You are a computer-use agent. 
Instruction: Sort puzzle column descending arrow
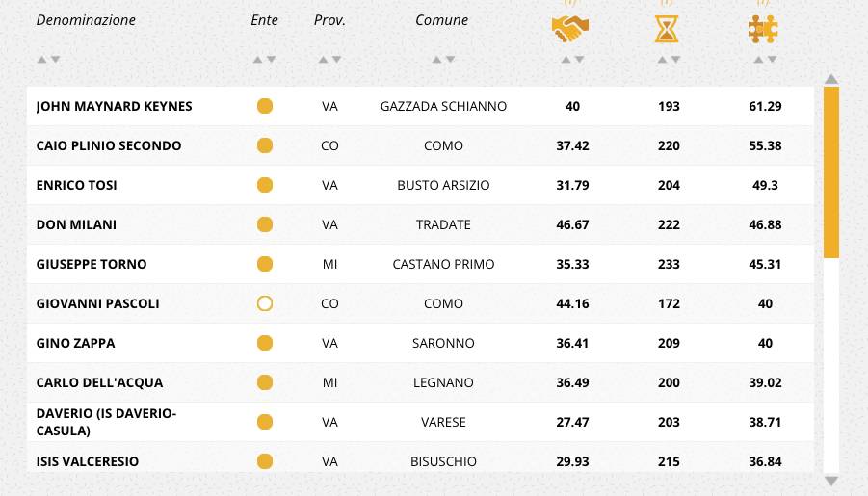click(x=772, y=60)
